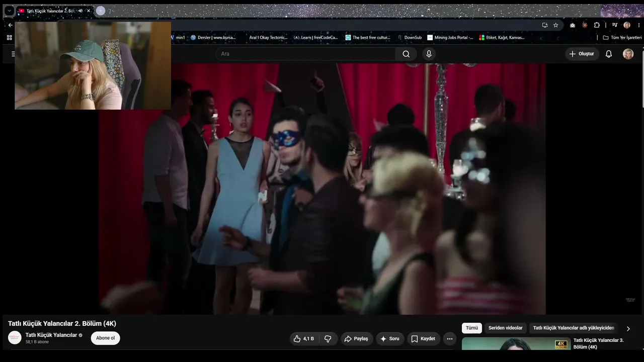Open YouTube notifications bell
644x362 pixels.
coord(609,54)
